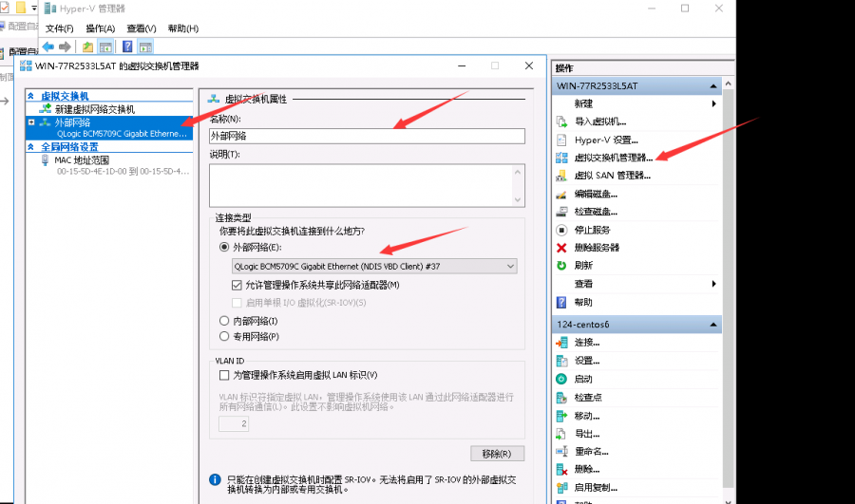This screenshot has height=504, width=855.
Task: Click 帮助 under WIN-77R2533L5AT actions
Action: click(583, 303)
